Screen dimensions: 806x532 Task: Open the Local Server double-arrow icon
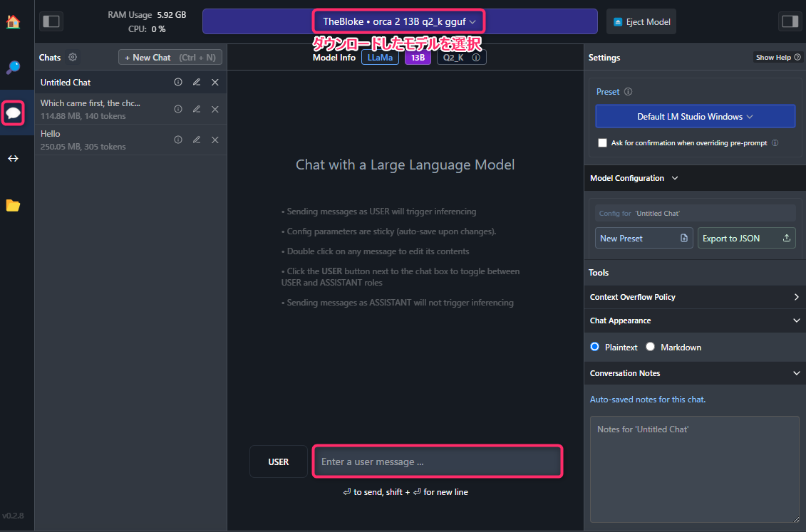point(13,158)
